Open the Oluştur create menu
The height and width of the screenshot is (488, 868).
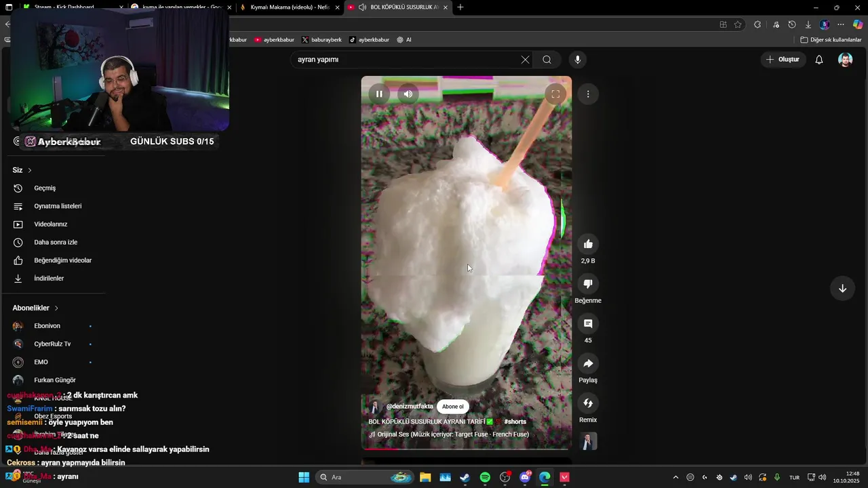point(783,60)
